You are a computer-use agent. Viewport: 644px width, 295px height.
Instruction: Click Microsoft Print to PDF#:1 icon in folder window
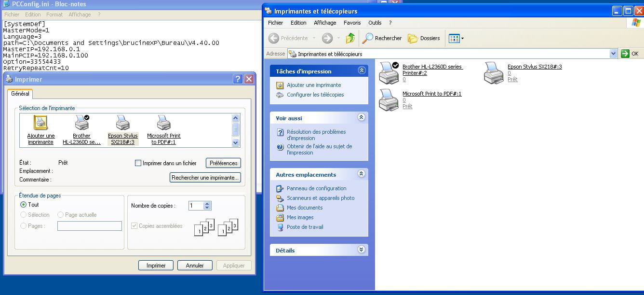pos(389,100)
